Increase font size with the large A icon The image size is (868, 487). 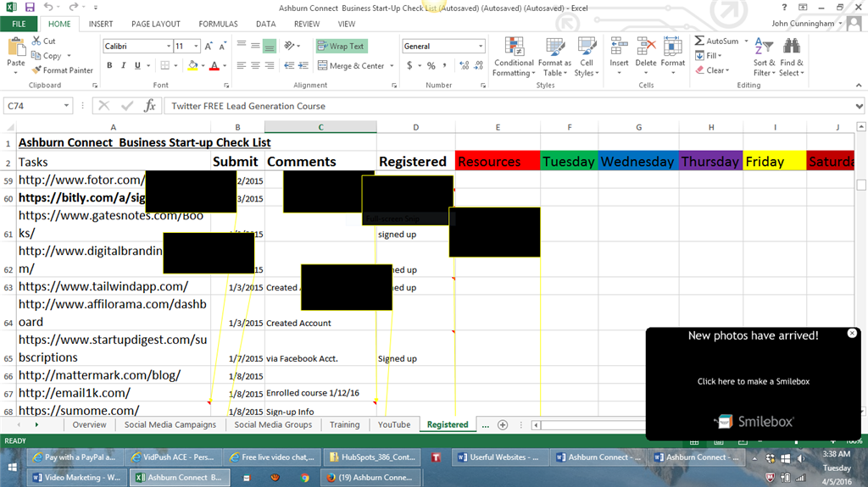(x=209, y=47)
